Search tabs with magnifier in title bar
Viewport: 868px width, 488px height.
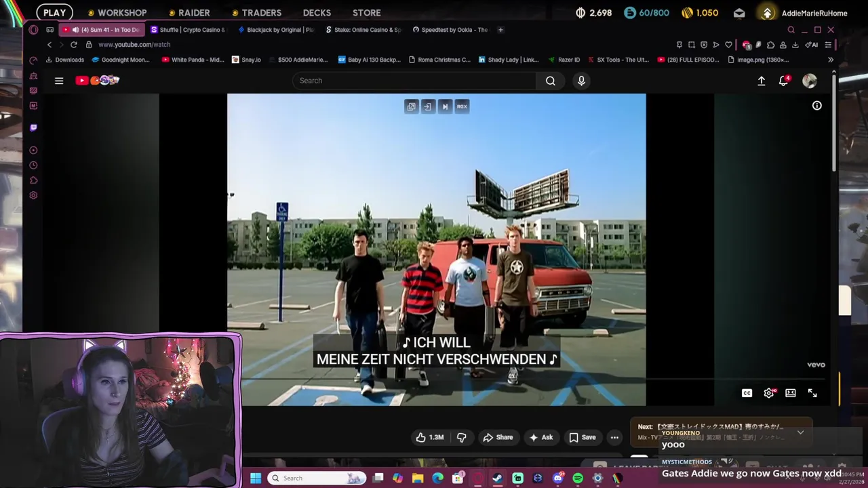[x=791, y=30]
